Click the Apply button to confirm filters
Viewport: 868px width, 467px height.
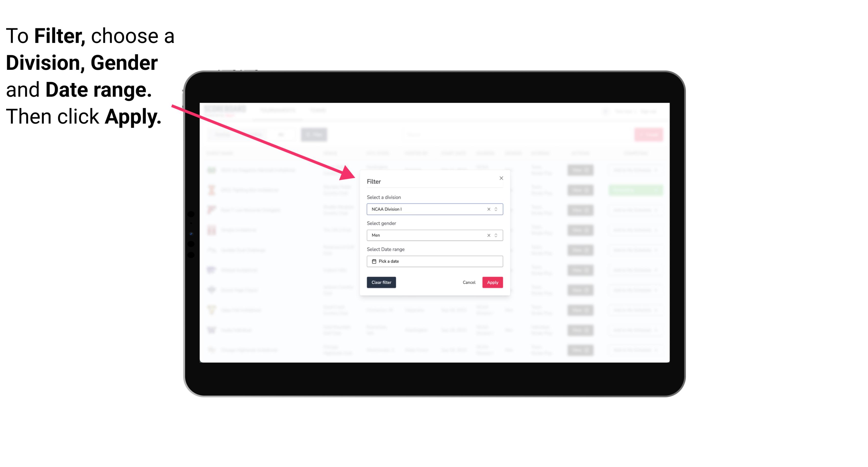(x=492, y=283)
